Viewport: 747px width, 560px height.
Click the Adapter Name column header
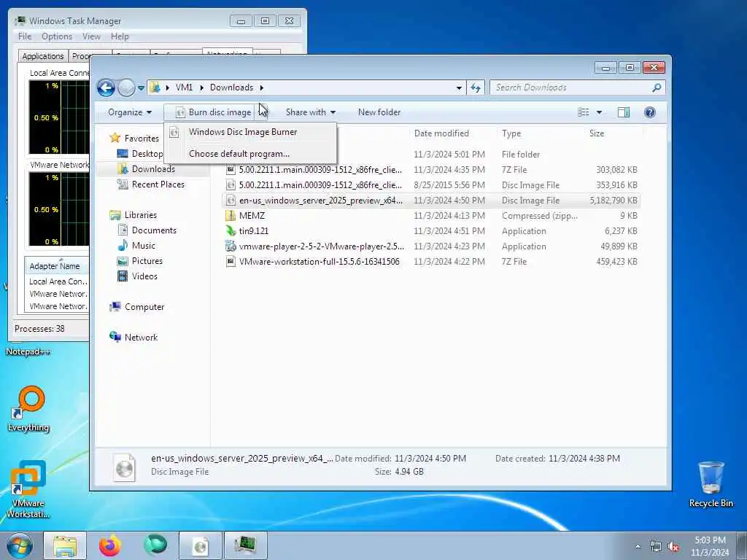click(57, 266)
